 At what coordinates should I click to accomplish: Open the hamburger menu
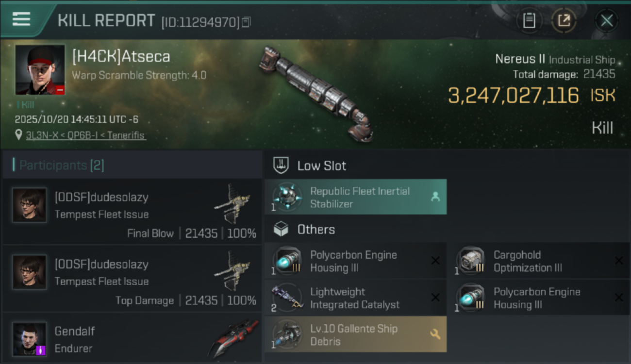pyautogui.click(x=21, y=19)
